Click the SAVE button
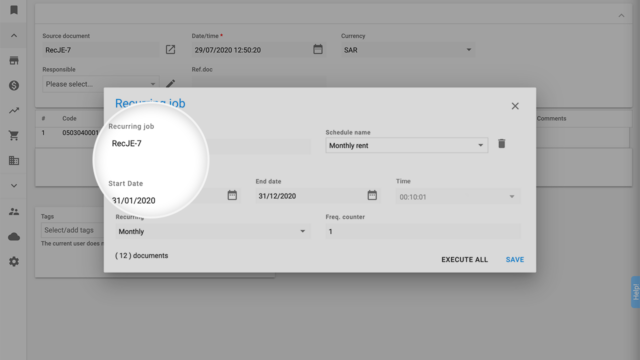Image resolution: width=640 pixels, height=360 pixels. pyautogui.click(x=515, y=260)
